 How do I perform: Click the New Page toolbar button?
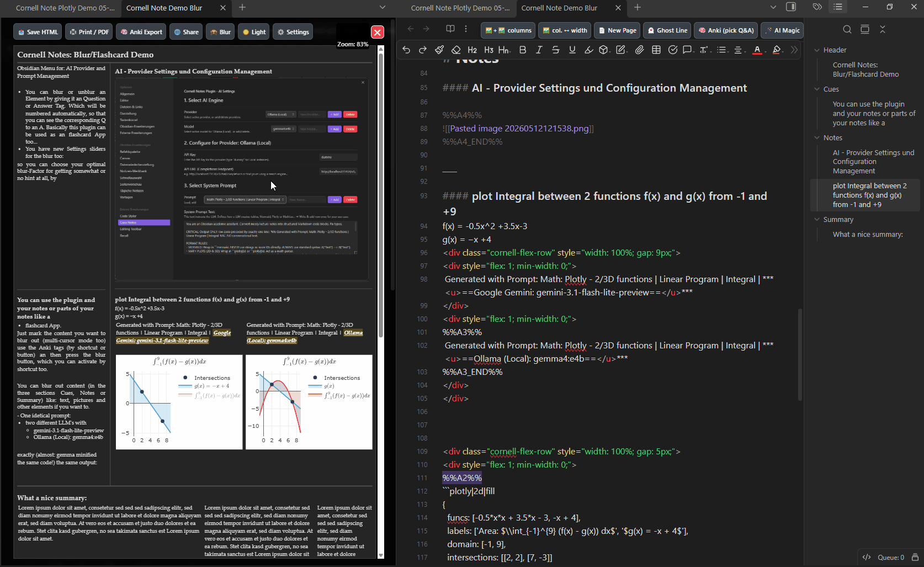point(617,30)
